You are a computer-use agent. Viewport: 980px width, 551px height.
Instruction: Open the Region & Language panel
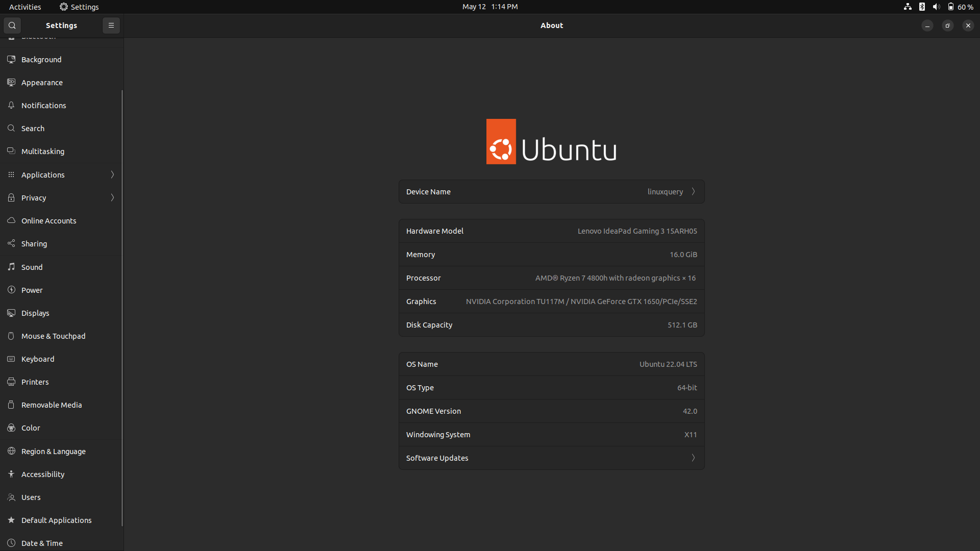(x=53, y=451)
